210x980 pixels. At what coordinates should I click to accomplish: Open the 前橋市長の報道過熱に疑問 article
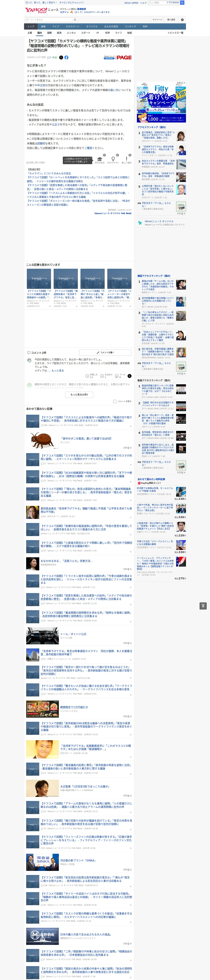pos(87,528)
